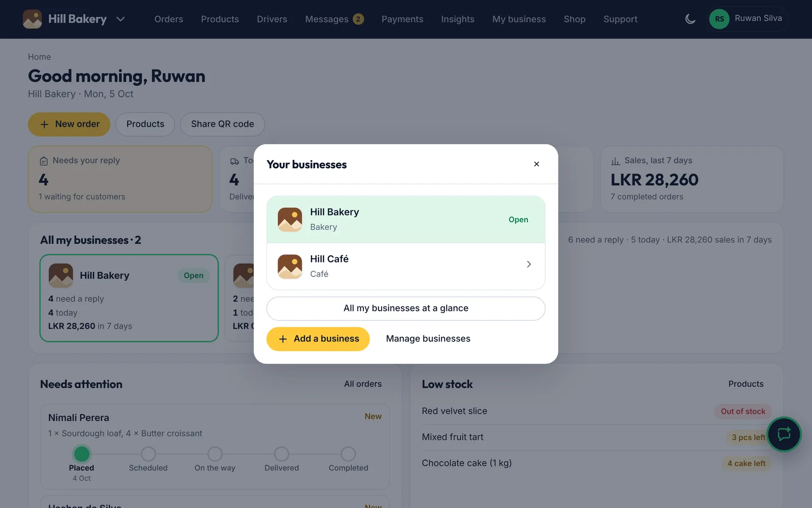Open the chat assistant floating icon
The image size is (812, 508).
click(x=784, y=434)
